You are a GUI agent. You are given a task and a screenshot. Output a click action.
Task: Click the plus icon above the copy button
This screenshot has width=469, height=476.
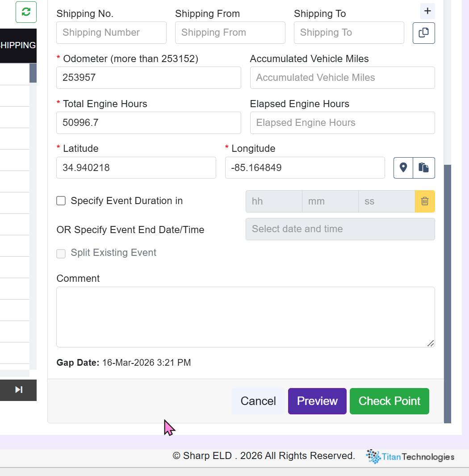tap(427, 11)
